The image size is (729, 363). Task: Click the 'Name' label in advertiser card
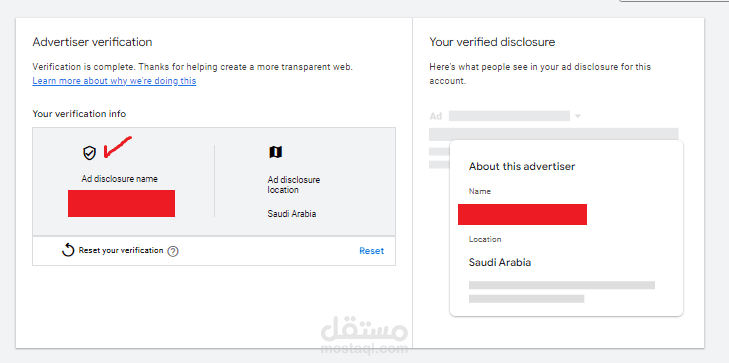pos(479,191)
